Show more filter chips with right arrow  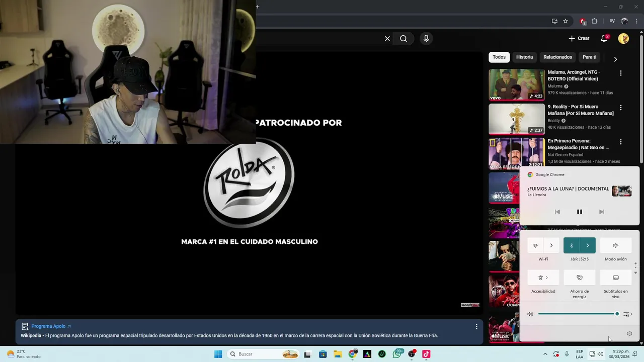[x=615, y=59]
